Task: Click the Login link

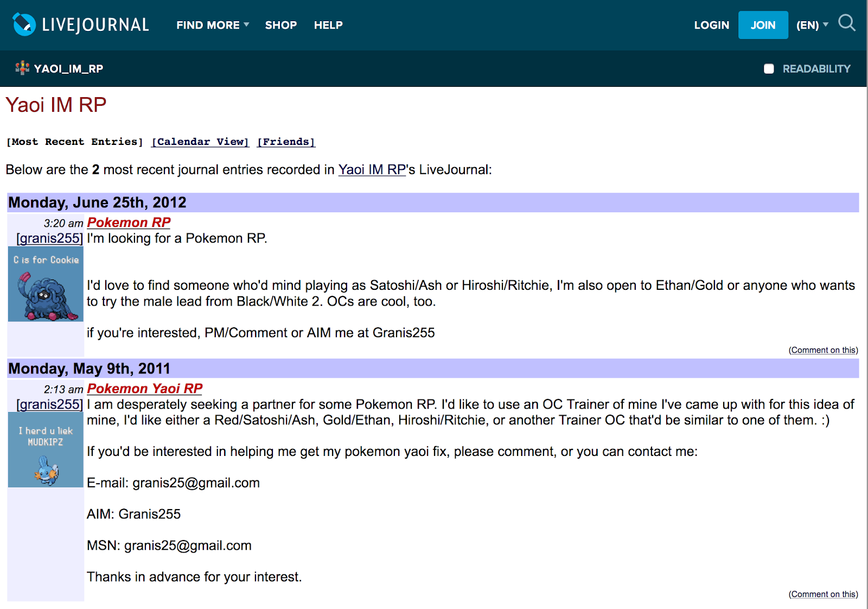Action: pos(712,25)
